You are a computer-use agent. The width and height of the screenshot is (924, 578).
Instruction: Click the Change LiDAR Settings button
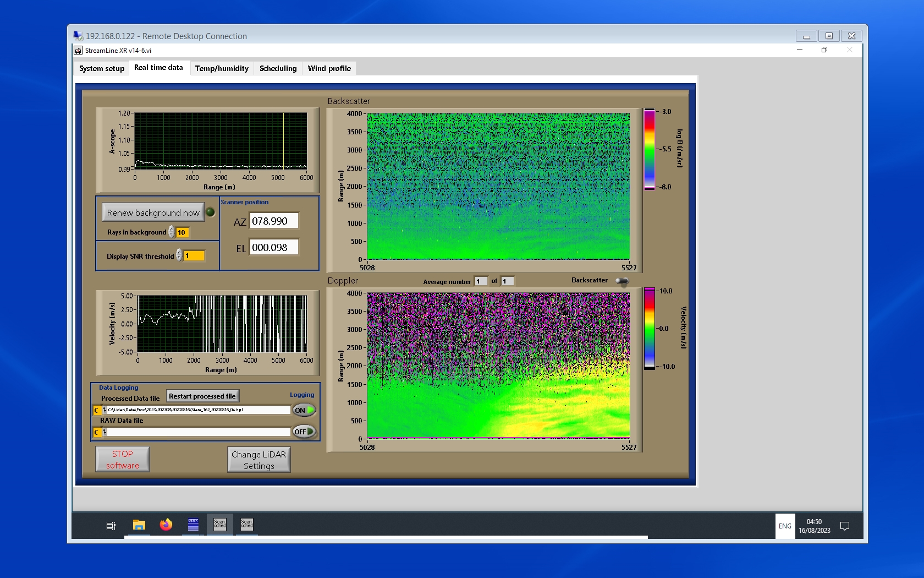pyautogui.click(x=258, y=460)
